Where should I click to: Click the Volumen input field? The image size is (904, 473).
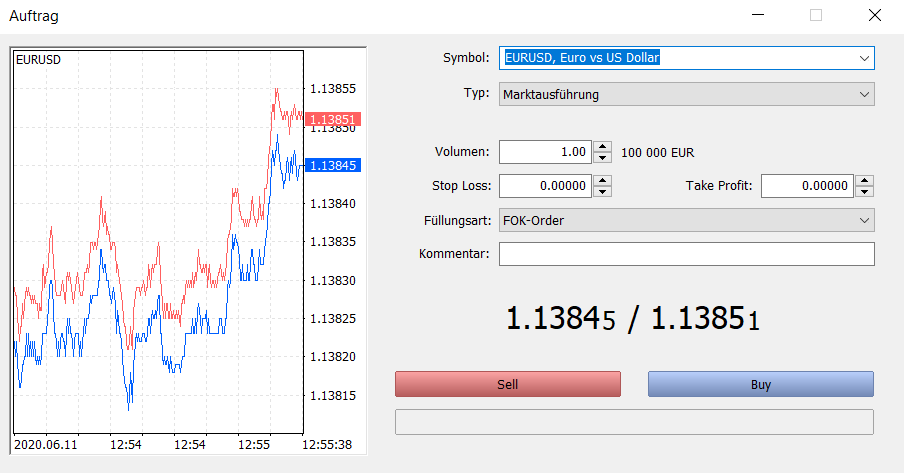pos(545,152)
